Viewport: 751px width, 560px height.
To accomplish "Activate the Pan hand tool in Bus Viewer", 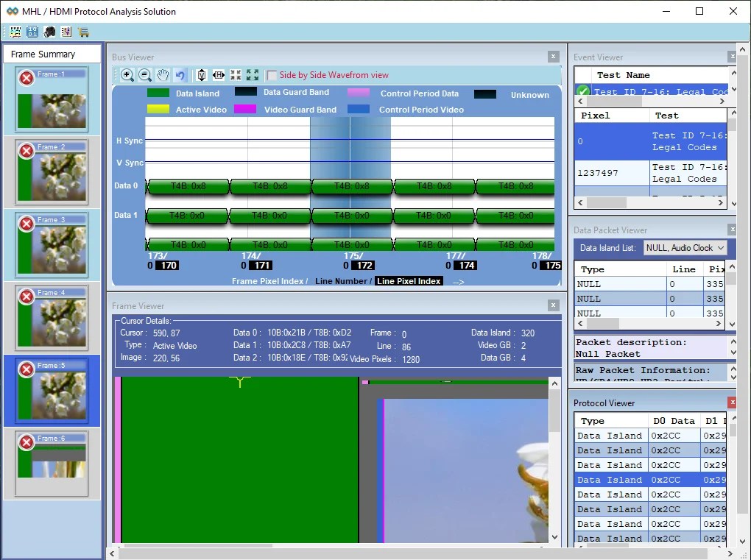I will [163, 74].
